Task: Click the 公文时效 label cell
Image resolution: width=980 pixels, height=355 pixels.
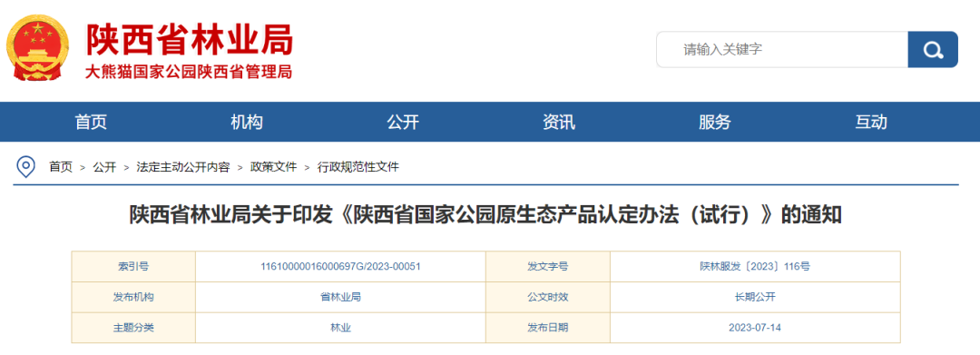Action: coord(548,297)
